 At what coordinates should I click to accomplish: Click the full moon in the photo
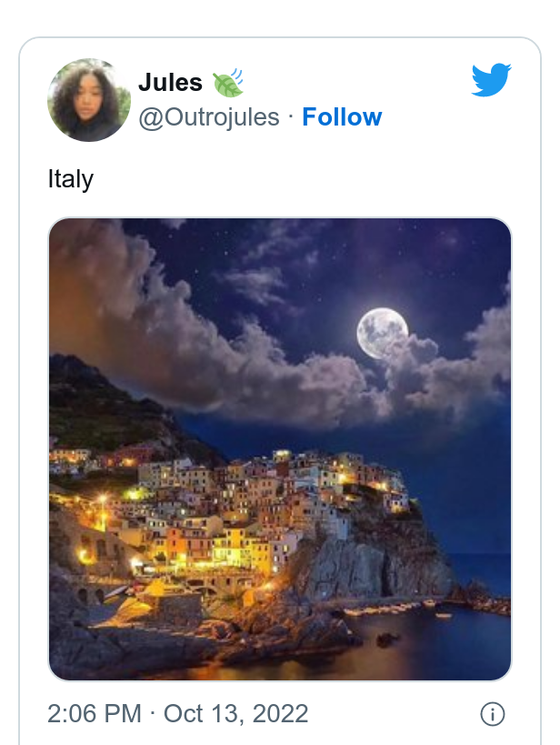[x=383, y=333]
